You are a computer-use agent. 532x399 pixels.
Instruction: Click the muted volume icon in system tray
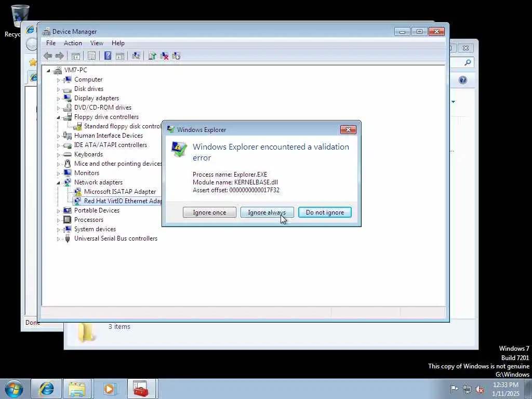[480, 390]
